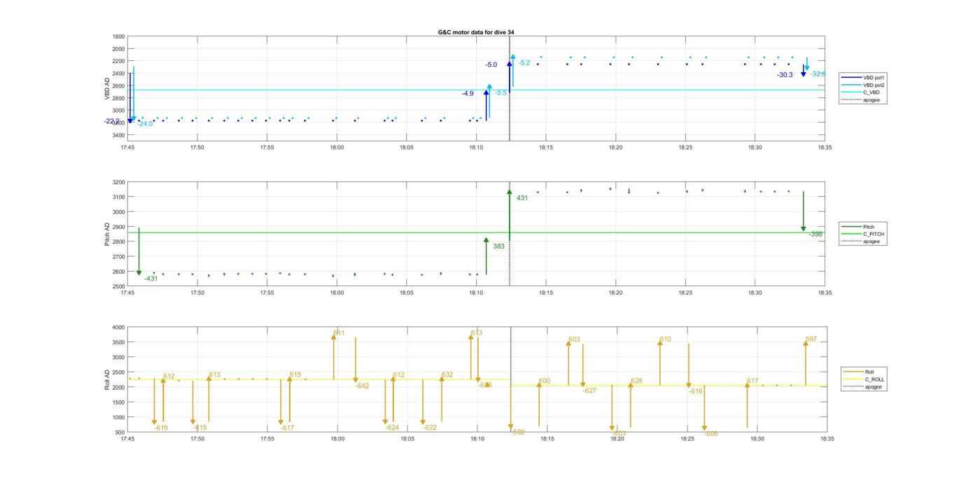
Task: Click the '628' roll data label
Action: click(636, 381)
